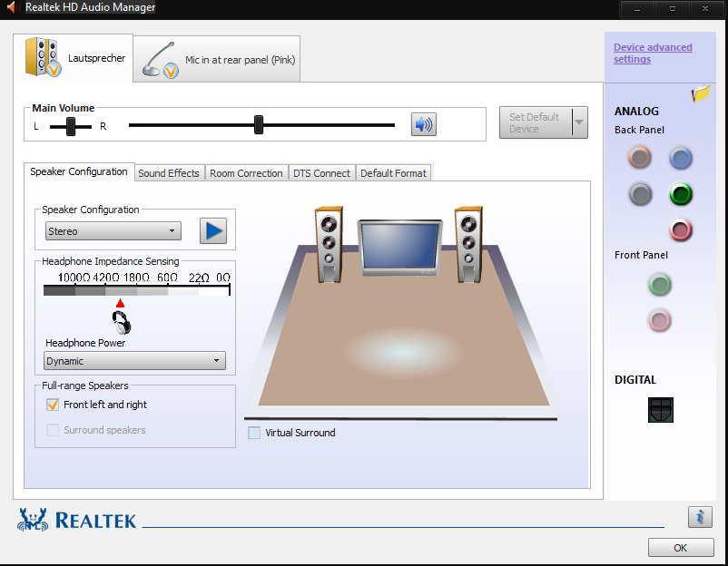This screenshot has width=728, height=566.
Task: Open the DTS Connect tab
Action: (321, 173)
